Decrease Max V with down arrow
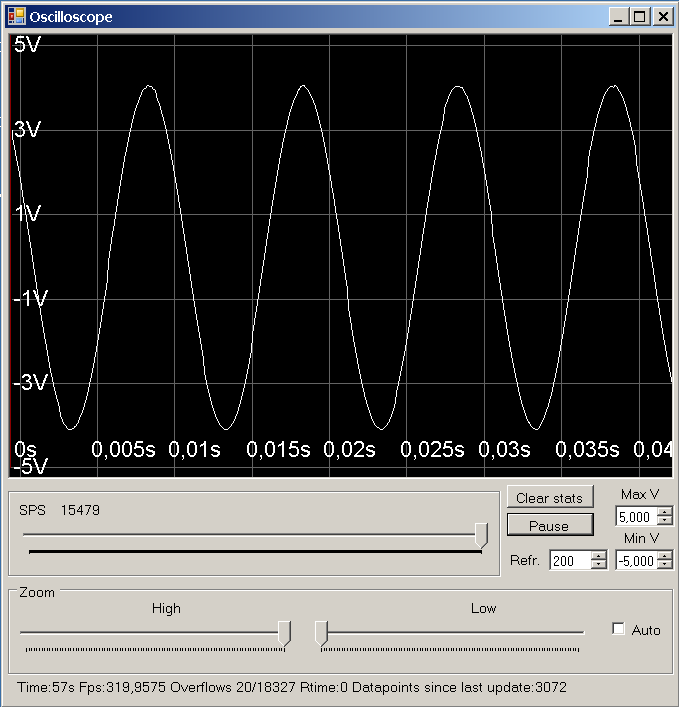 pyautogui.click(x=665, y=521)
